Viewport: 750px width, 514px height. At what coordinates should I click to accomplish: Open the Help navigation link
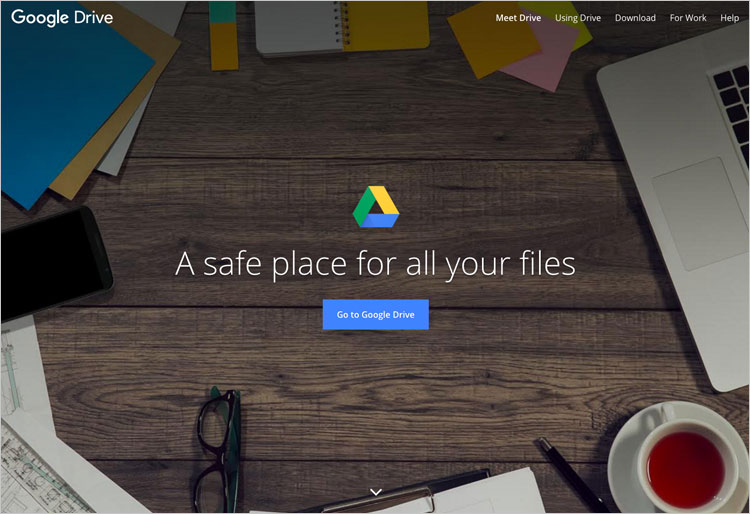(729, 18)
